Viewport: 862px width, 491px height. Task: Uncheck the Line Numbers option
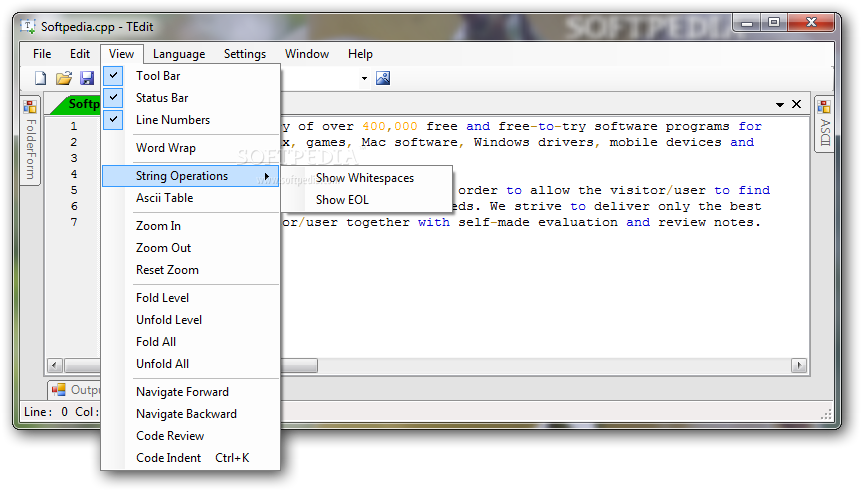(x=113, y=119)
